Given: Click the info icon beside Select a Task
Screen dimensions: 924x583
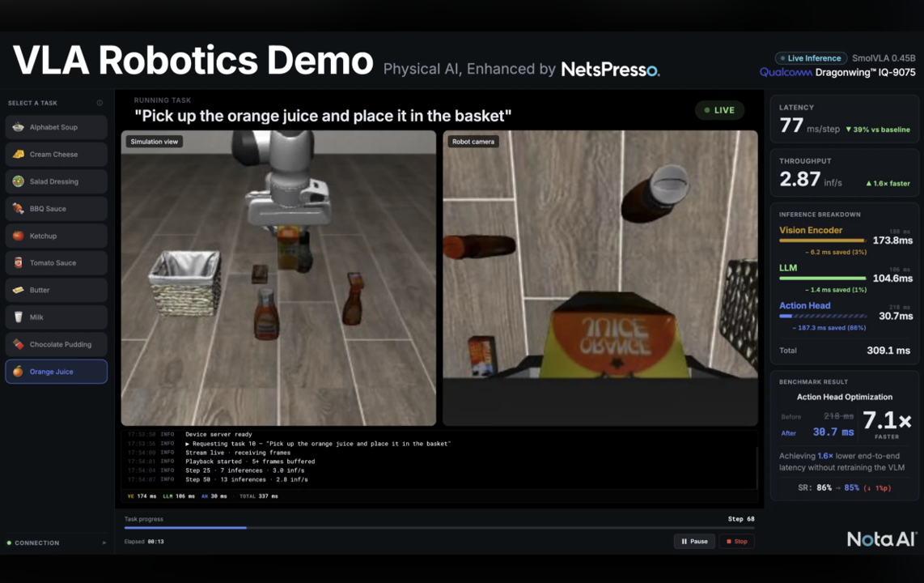Looking at the screenshot, I should coord(100,103).
